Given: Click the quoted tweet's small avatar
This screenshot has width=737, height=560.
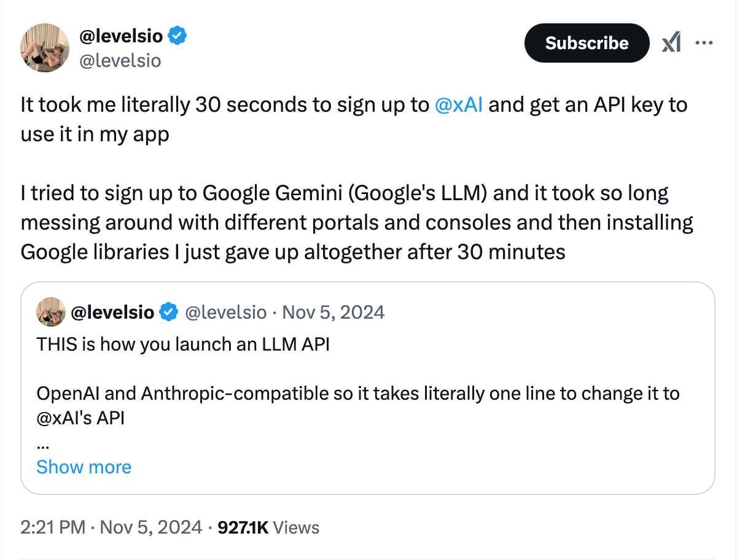Looking at the screenshot, I should pos(50,312).
